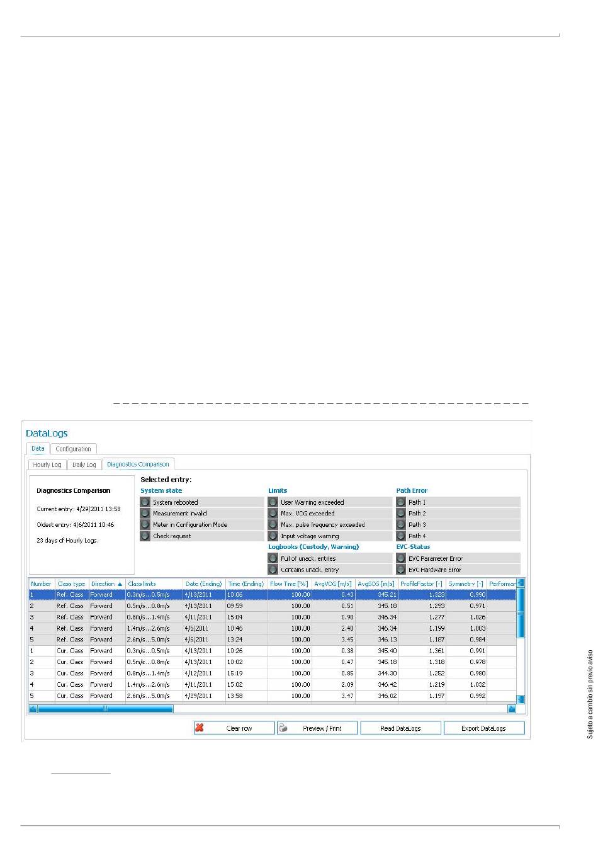Select the row with time 15:02
Viewport: 598px width, 868px height.
pos(273,685)
